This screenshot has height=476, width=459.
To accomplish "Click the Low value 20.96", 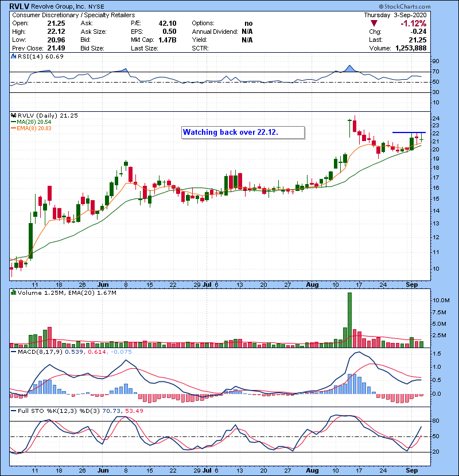I will pyautogui.click(x=56, y=40).
